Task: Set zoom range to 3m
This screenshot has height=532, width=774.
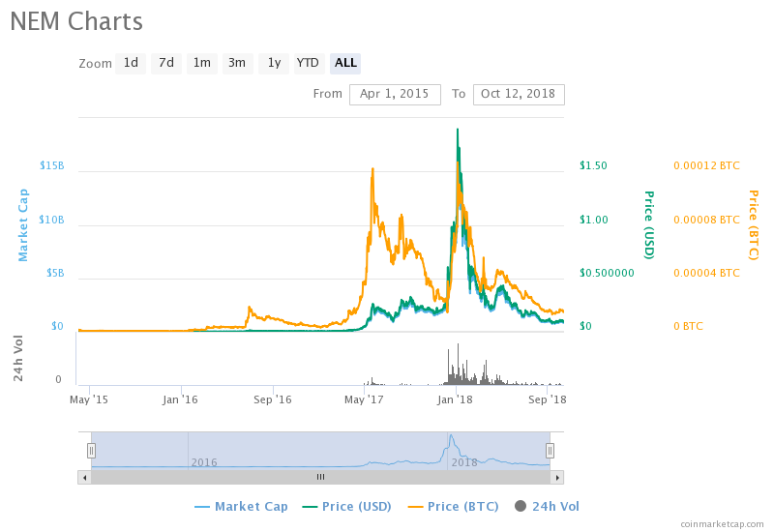Action: point(237,64)
